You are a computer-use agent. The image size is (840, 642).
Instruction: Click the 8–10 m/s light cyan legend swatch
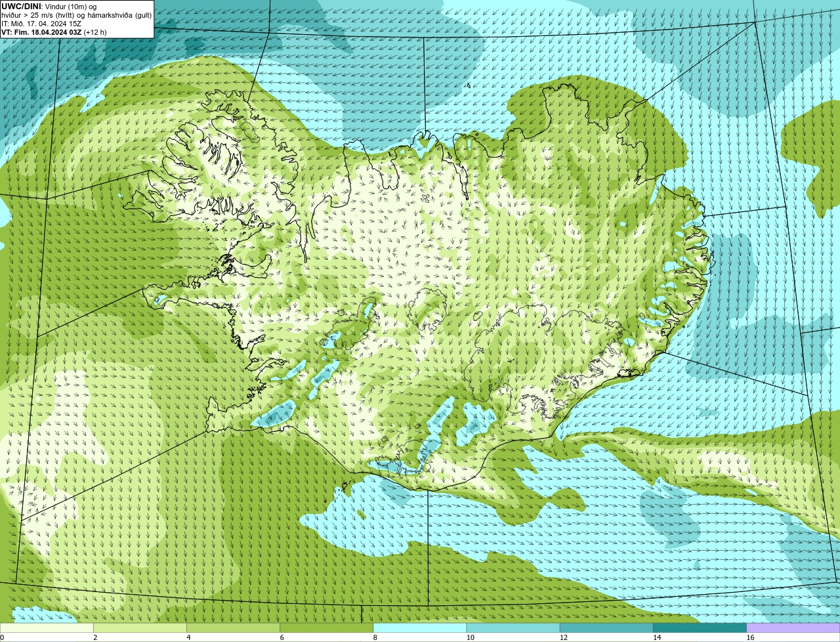tap(420, 628)
